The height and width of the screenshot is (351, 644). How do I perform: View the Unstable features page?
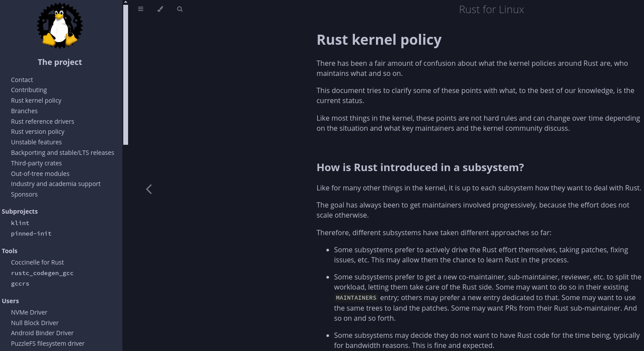(x=36, y=142)
